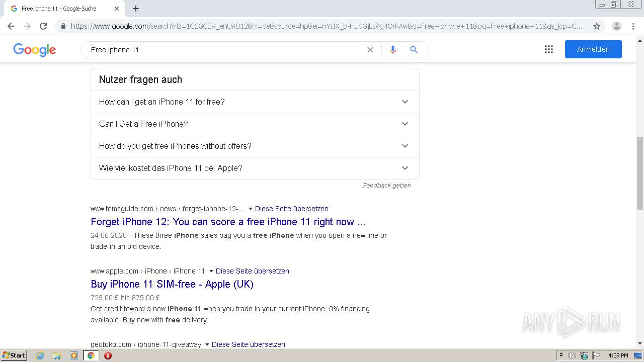The width and height of the screenshot is (644, 362).
Task: Click the browser address bar
Action: [326, 26]
